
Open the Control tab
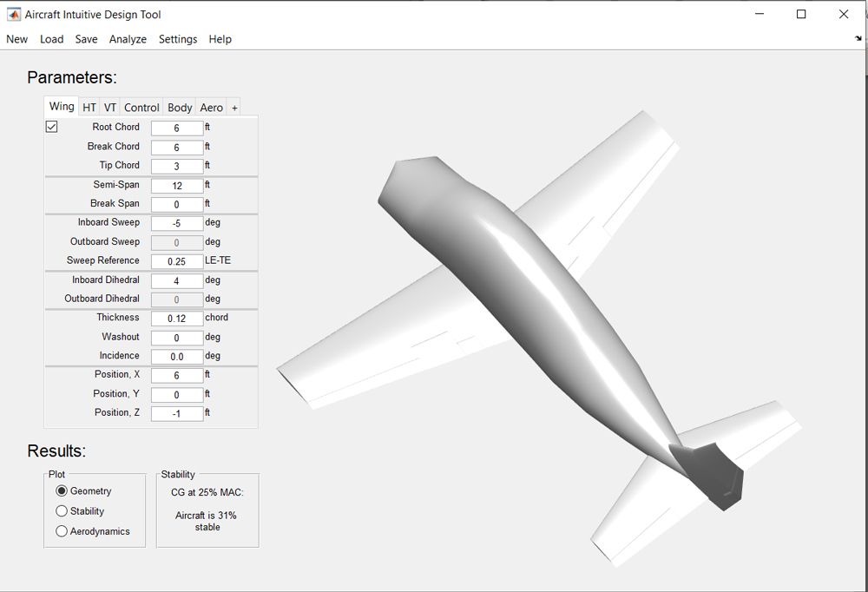141,108
